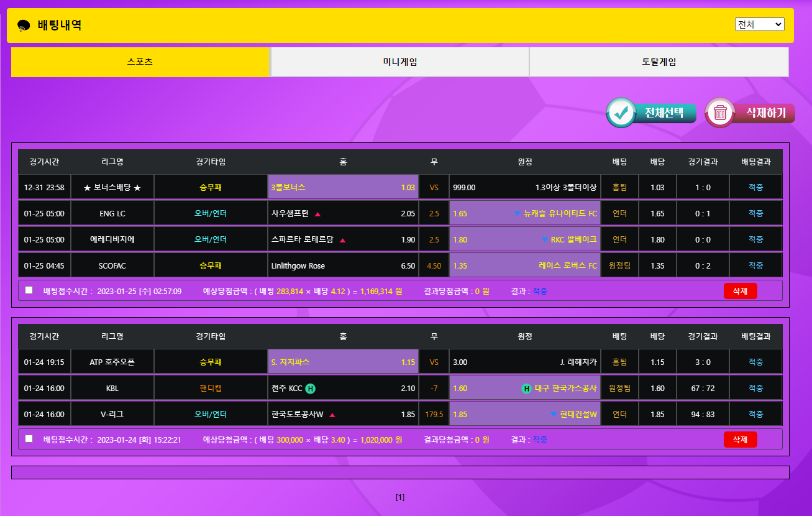Switch to the 토탈게임 tab
Screen dimensions: 812x516
pyautogui.click(x=659, y=62)
